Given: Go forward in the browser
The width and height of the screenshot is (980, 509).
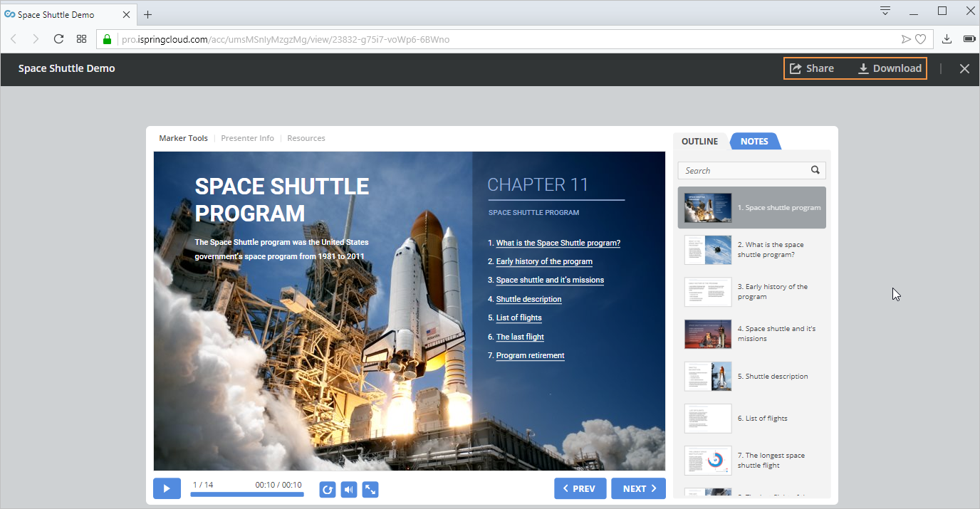Looking at the screenshot, I should tap(36, 38).
